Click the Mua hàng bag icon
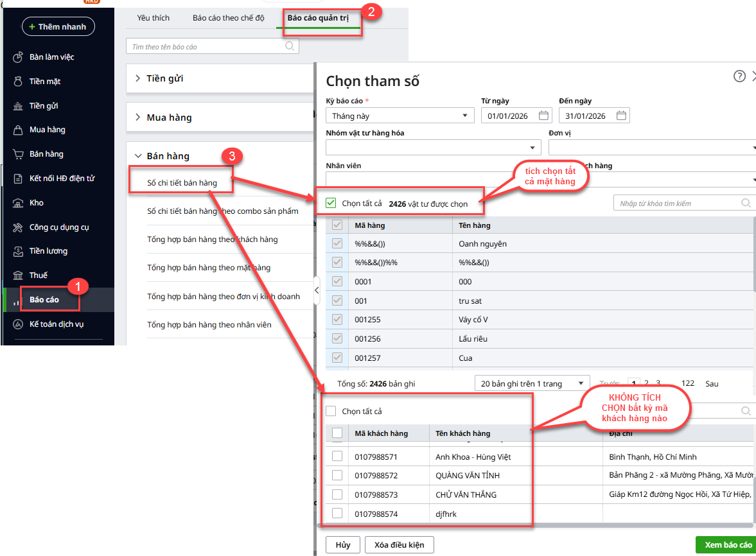The width and height of the screenshot is (756, 556). (18, 130)
